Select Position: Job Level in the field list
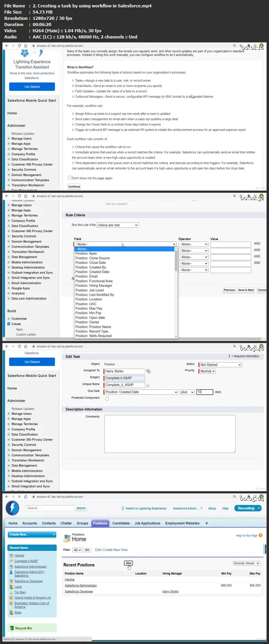269x644 pixels. (x=125, y=290)
